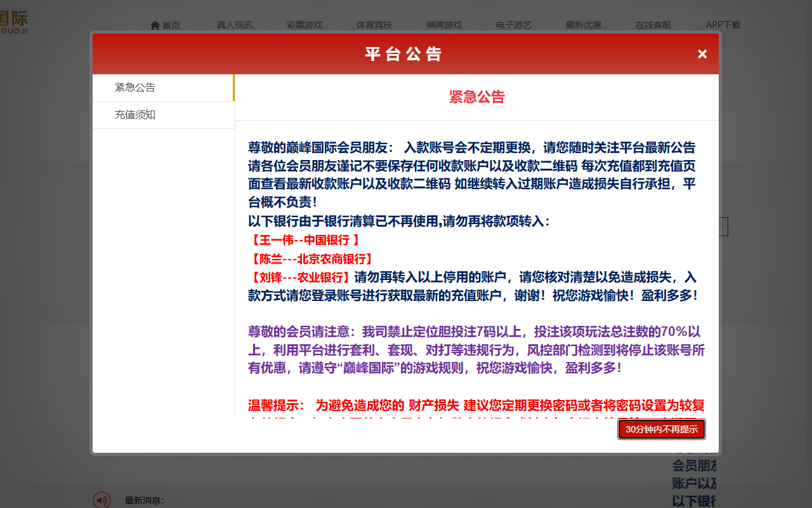Click the 【王一伟--中国银行】 line
812x508 pixels.
click(x=305, y=240)
